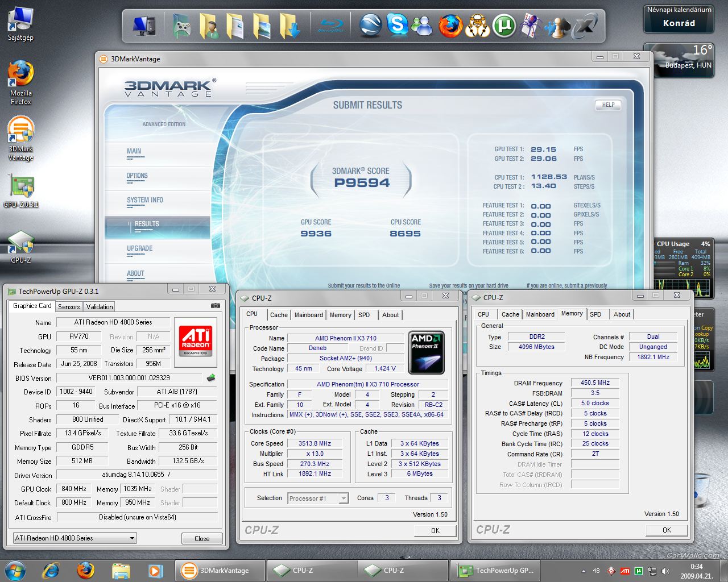Image resolution: width=728 pixels, height=582 pixels.
Task: Click OK in the CPU-Z memory window
Action: coord(667,530)
